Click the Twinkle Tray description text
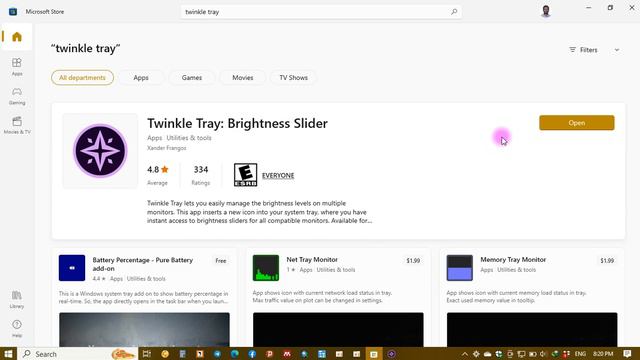Image resolution: width=640 pixels, height=360 pixels. click(x=260, y=212)
